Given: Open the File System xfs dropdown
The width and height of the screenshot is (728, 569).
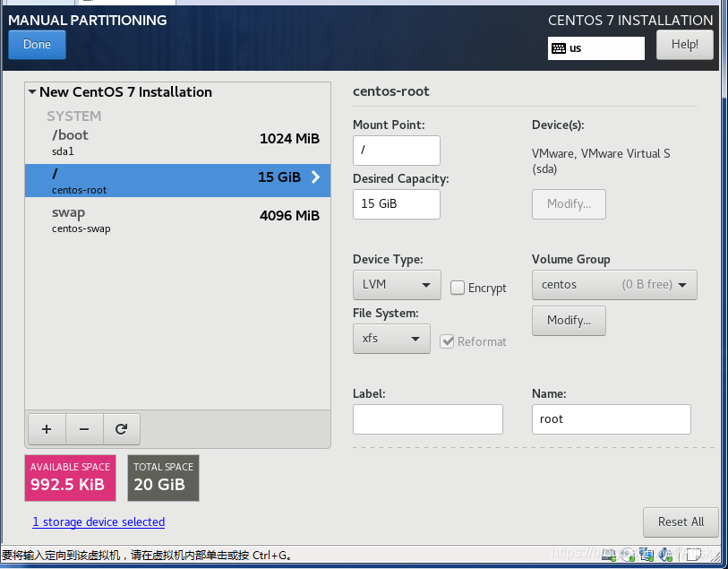Looking at the screenshot, I should tap(391, 339).
